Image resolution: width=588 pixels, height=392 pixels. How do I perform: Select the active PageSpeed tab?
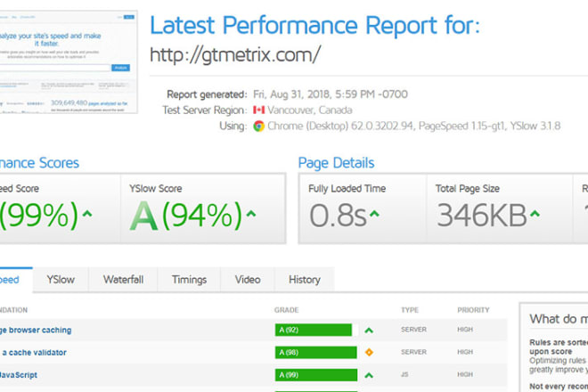coord(15,280)
